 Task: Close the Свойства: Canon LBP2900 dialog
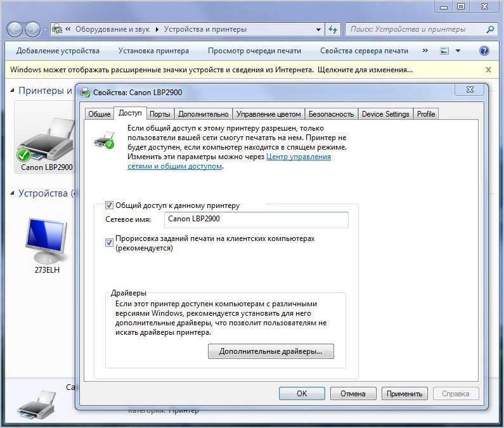coord(470,89)
